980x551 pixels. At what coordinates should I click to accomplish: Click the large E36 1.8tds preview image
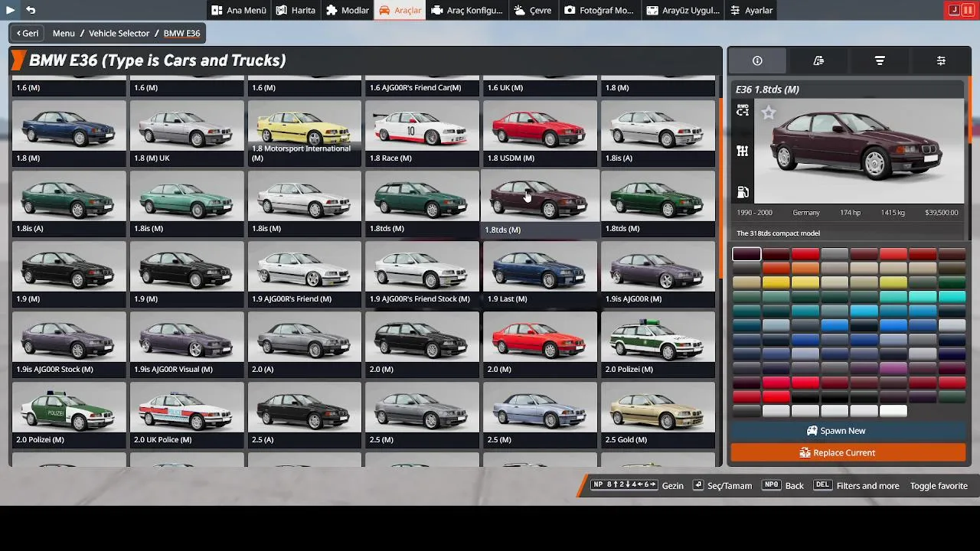(x=857, y=149)
